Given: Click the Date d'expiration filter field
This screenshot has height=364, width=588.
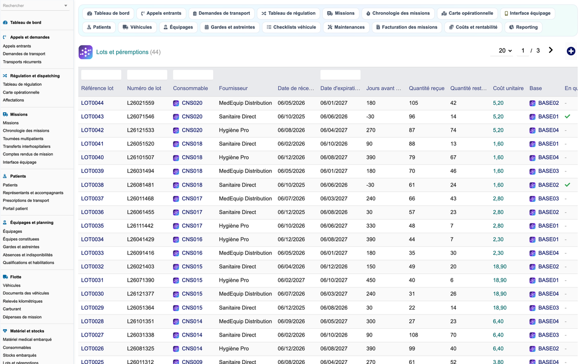Looking at the screenshot, I should [341, 74].
